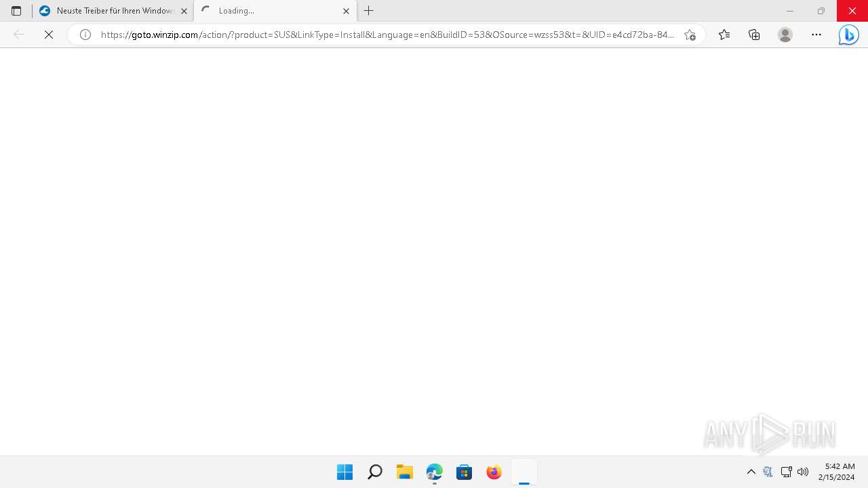The width and height of the screenshot is (868, 488).
Task: Select the Loading... tab
Action: (x=275, y=11)
